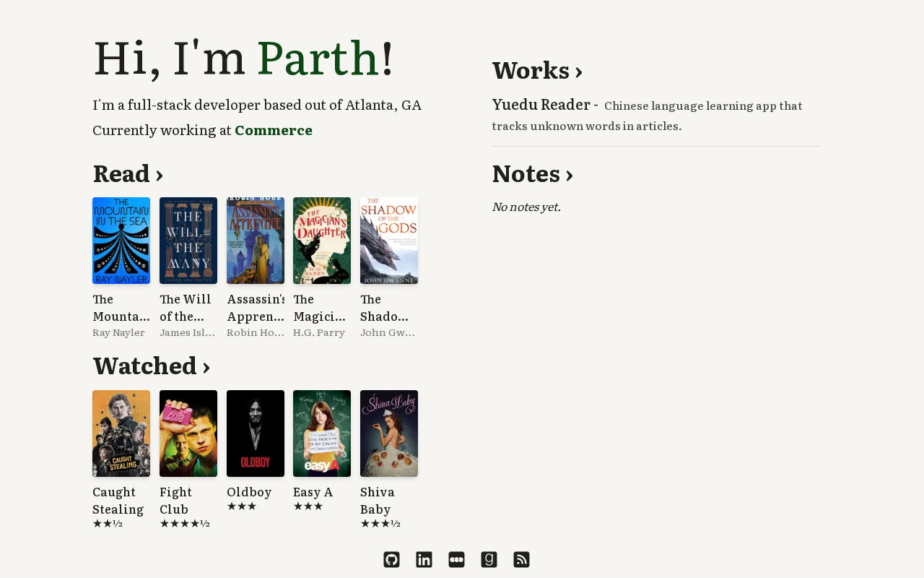Open the Yuedu Reader project
This screenshot has width=924, height=578.
pyautogui.click(x=541, y=105)
